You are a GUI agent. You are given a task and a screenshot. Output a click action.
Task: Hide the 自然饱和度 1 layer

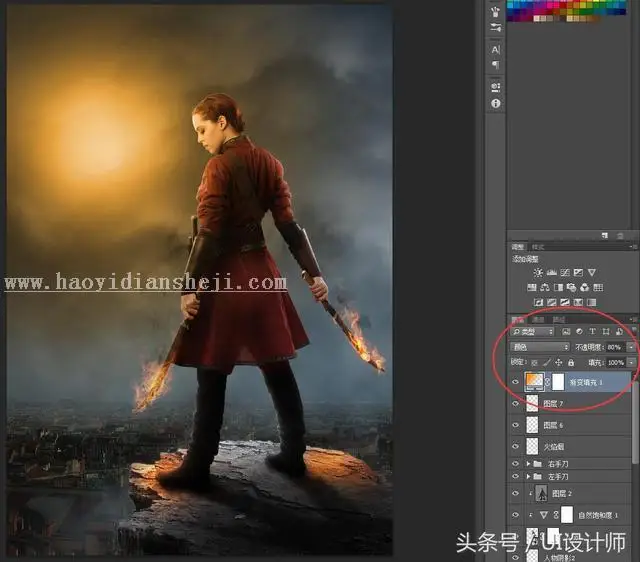(x=516, y=515)
